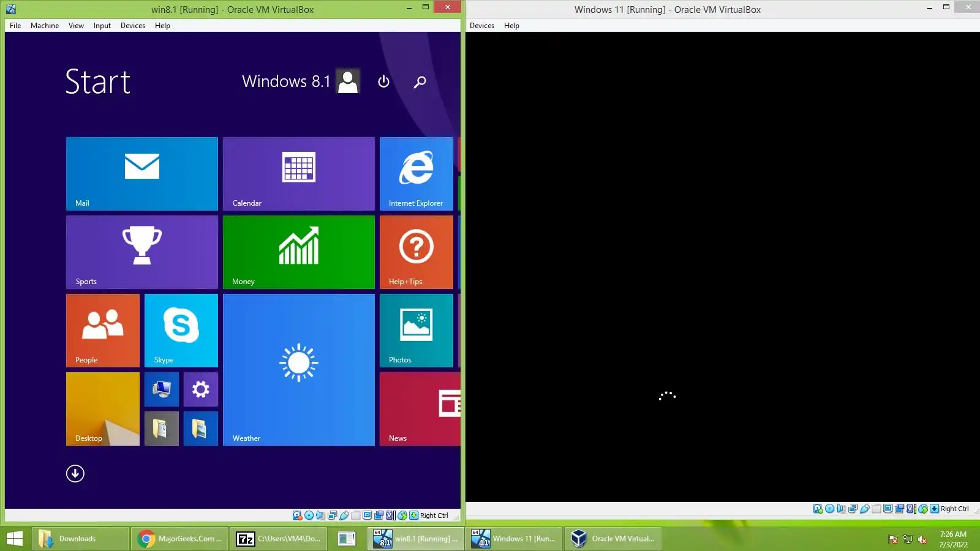Switch to MajorGeeks.Com Chrome window
980x551 pixels.
[179, 539]
